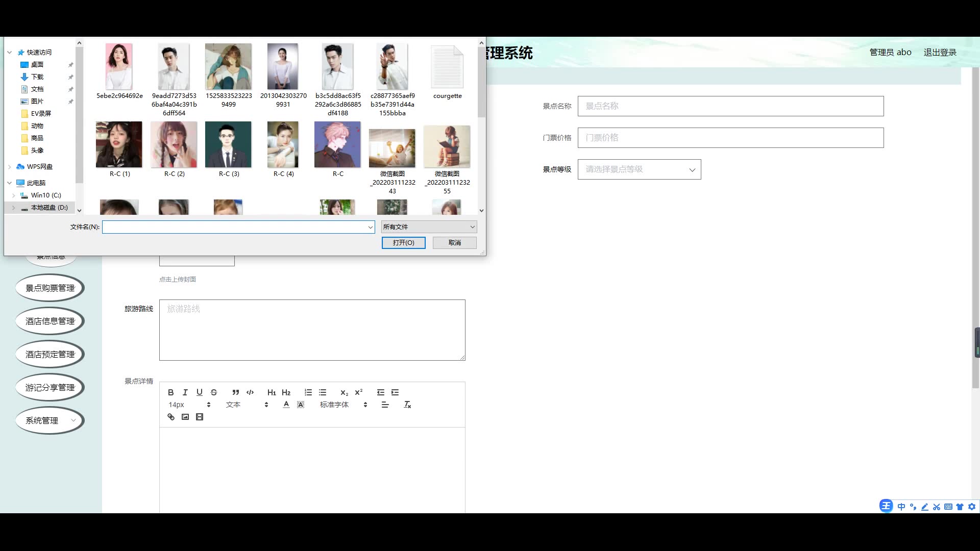Apply the H1 heading style
The image size is (980, 551).
tap(272, 392)
